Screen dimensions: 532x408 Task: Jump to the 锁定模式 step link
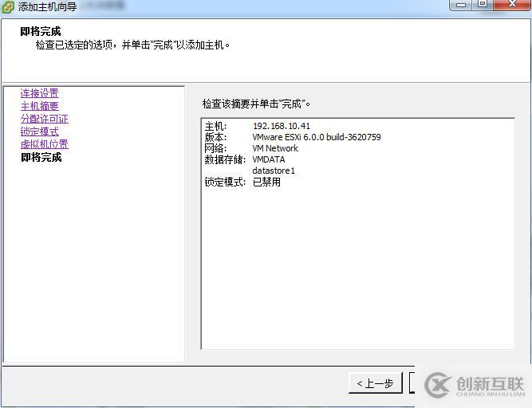pos(39,131)
